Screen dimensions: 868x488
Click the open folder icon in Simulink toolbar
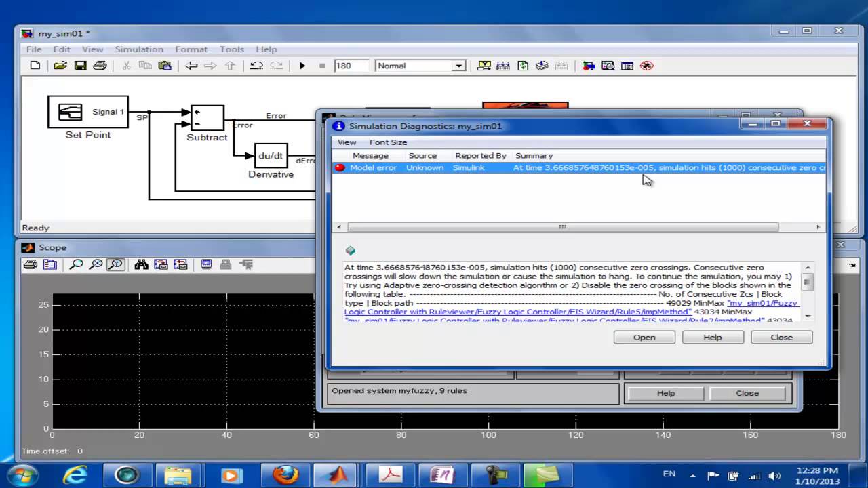(x=60, y=66)
